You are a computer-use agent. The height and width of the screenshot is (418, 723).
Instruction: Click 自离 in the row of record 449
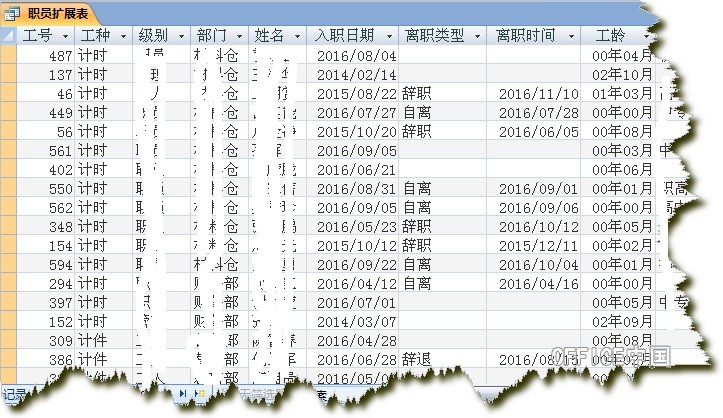416,112
